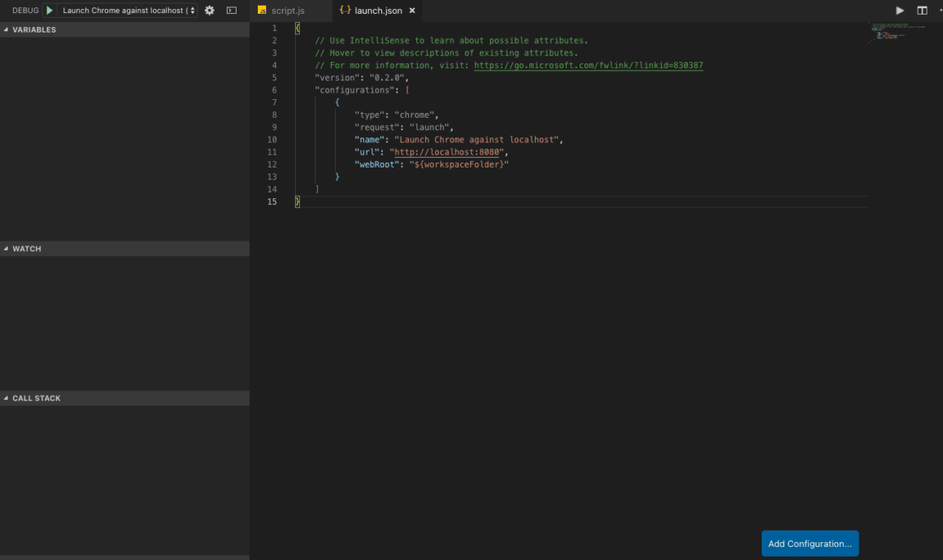Collapse the VARIABLES section
943x560 pixels.
pyautogui.click(x=7, y=29)
